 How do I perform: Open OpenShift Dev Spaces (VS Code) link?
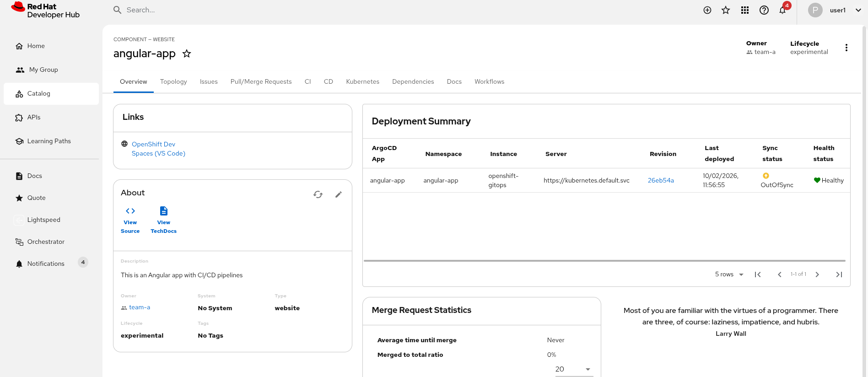click(x=158, y=149)
